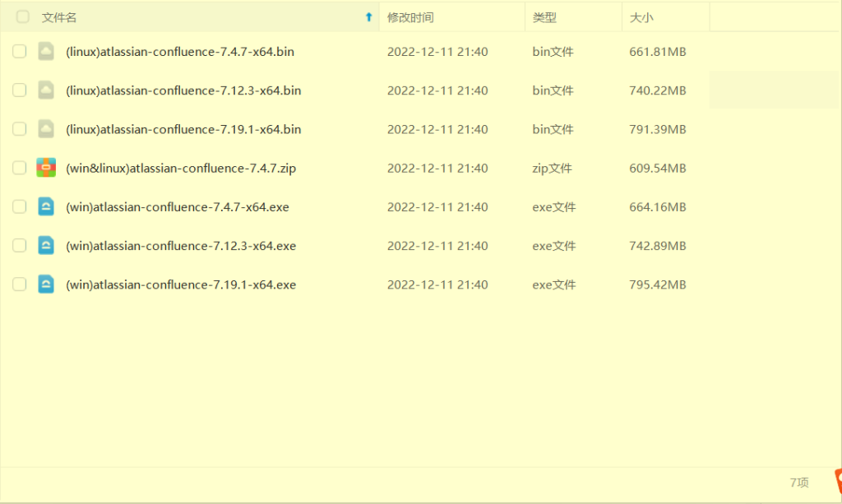Click the size value 609.54MB
Viewport: 842px width, 504px height.
coord(658,169)
